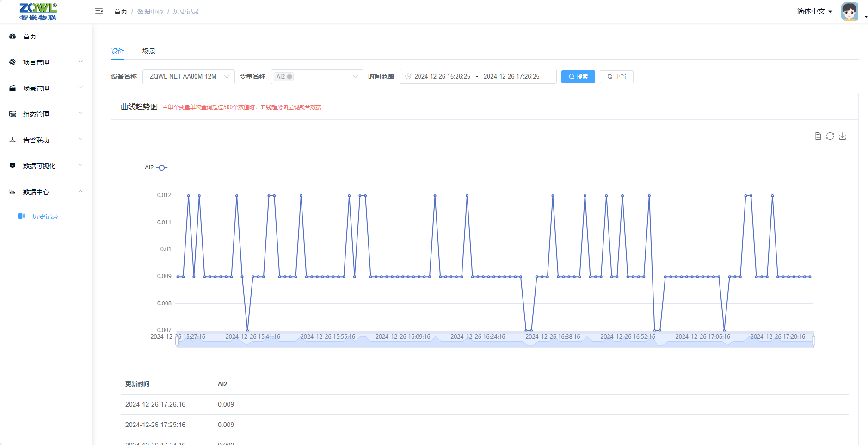Open the chart data view icon
The height and width of the screenshot is (445, 868).
[818, 136]
